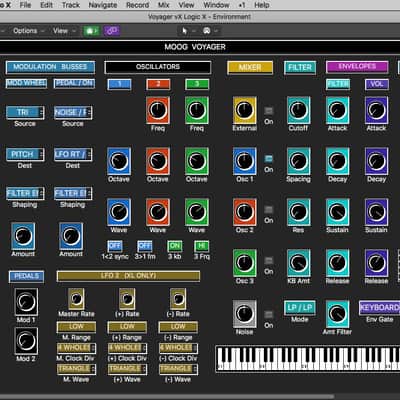Open the (+) Wave TRIANGLE dropdown
This screenshot has height=400, width=400.
point(127,369)
